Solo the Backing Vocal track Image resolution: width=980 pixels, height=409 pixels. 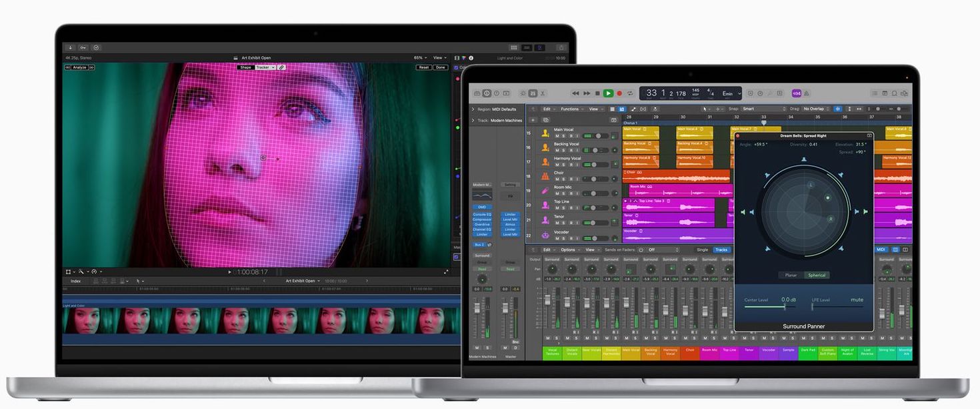pos(563,150)
